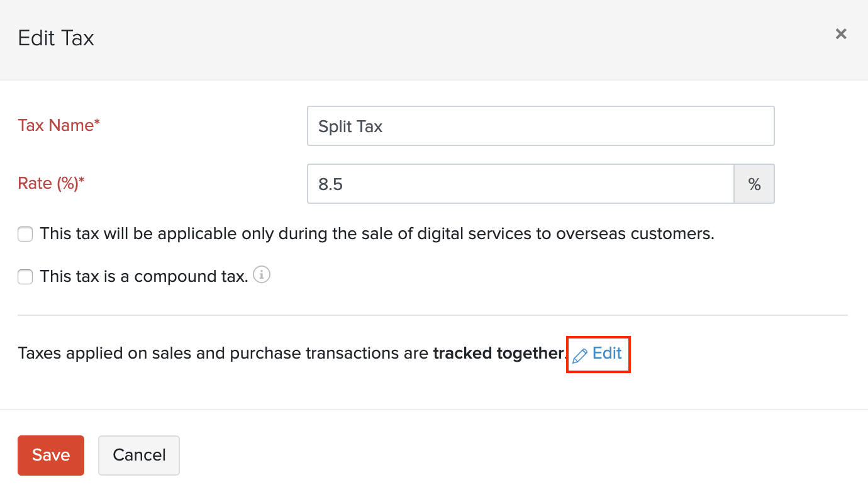This screenshot has height=492, width=868.
Task: Focus the Tax Name input field
Action: tap(540, 126)
